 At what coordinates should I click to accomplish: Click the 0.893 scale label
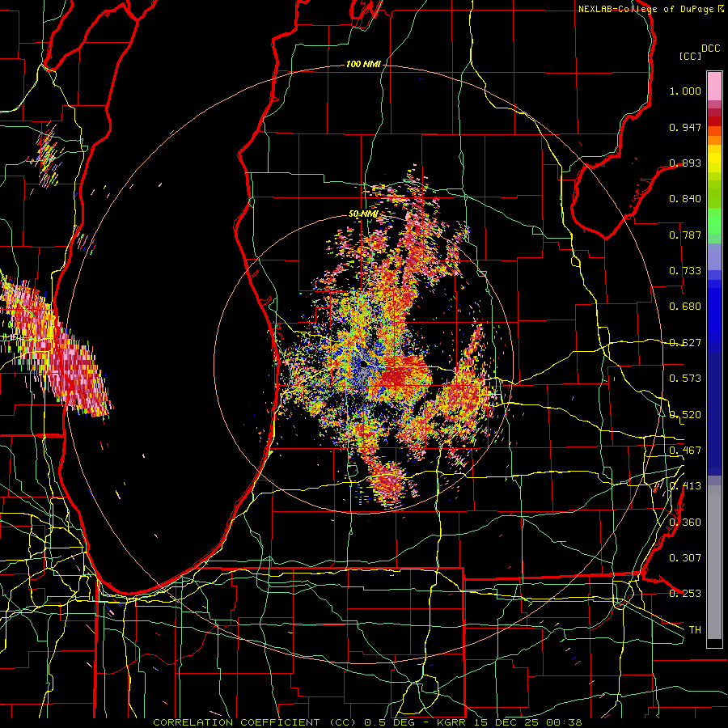tap(685, 163)
